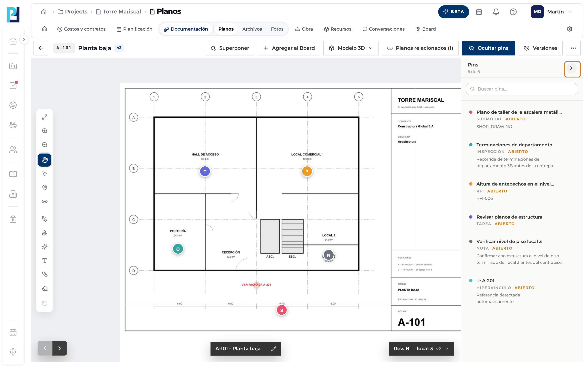
Task: Click the fullscreen expand arrows icon
Action: tap(45, 117)
